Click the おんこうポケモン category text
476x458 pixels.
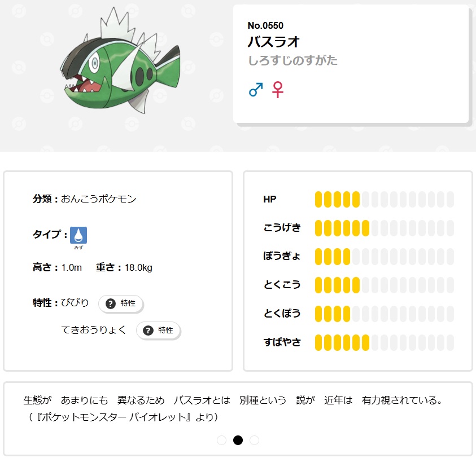(x=98, y=199)
